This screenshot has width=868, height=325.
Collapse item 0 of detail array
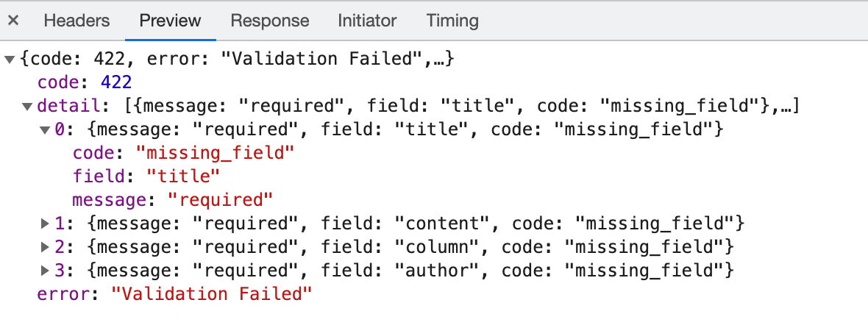pos(44,130)
